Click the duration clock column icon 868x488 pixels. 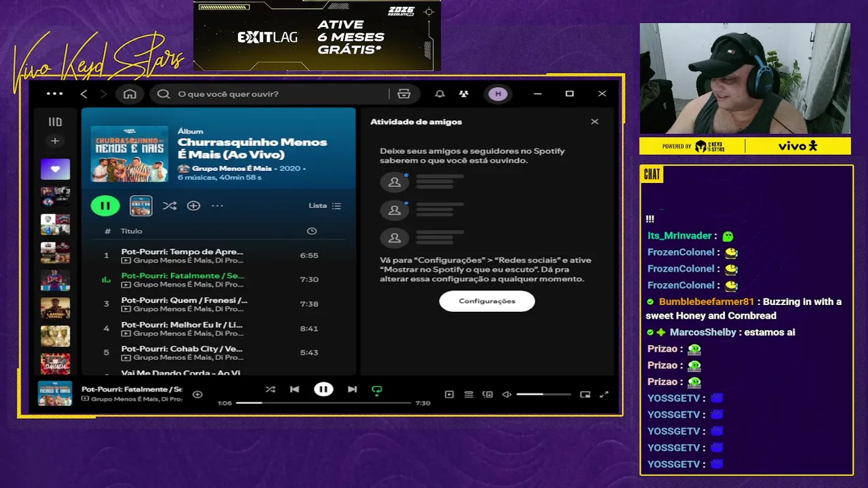tap(311, 231)
